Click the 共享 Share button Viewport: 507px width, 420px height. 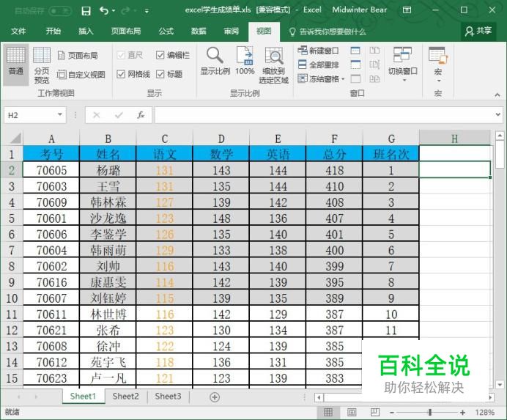[x=478, y=31]
